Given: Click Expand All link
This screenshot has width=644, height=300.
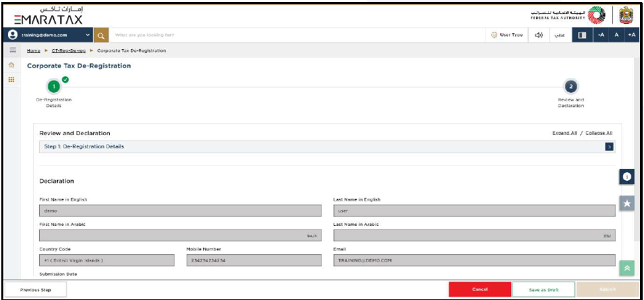Looking at the screenshot, I should click(x=564, y=132).
